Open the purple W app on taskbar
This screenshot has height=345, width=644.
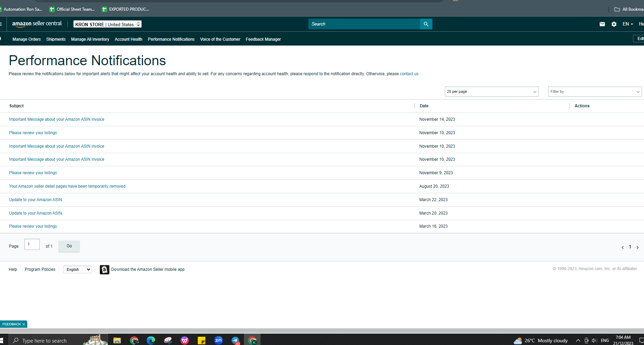click(185, 341)
